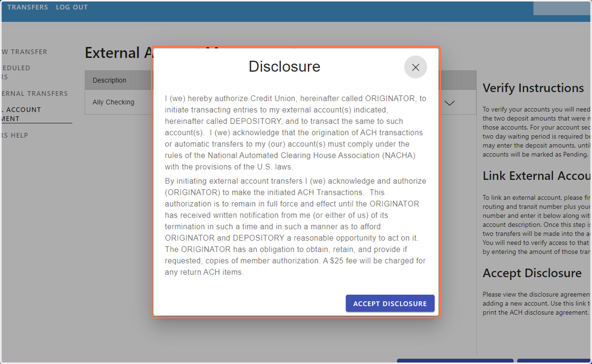Select the Ally Checking account row
This screenshot has height=364, width=592.
[280, 103]
